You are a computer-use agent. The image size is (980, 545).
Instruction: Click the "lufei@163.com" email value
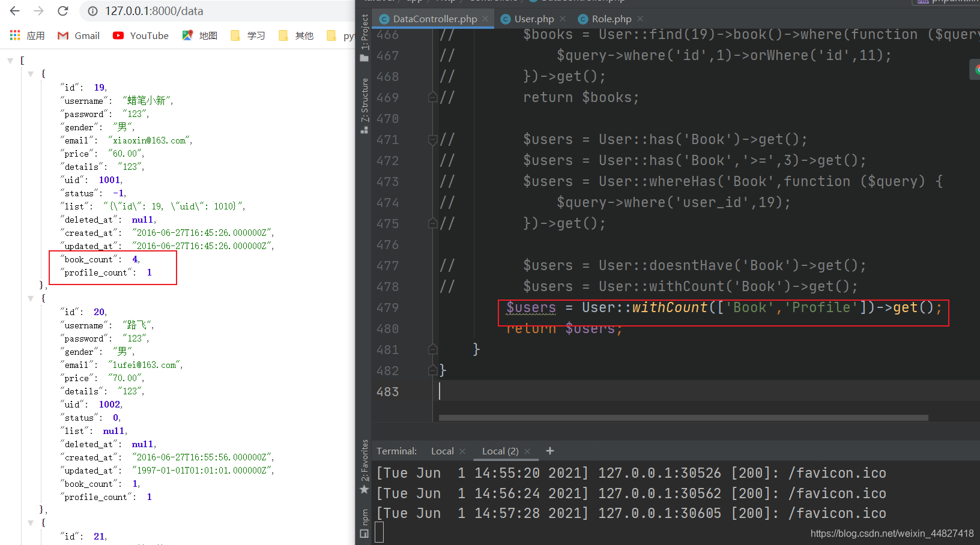145,365
